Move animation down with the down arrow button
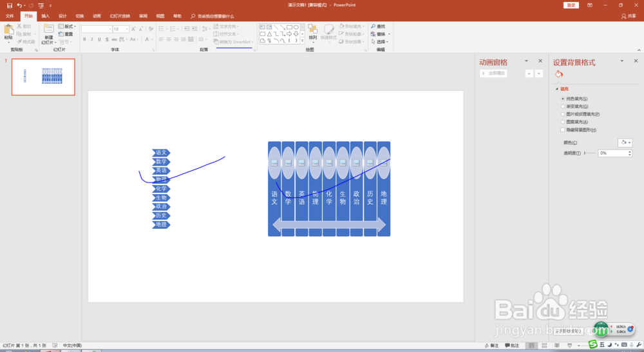 539,73
